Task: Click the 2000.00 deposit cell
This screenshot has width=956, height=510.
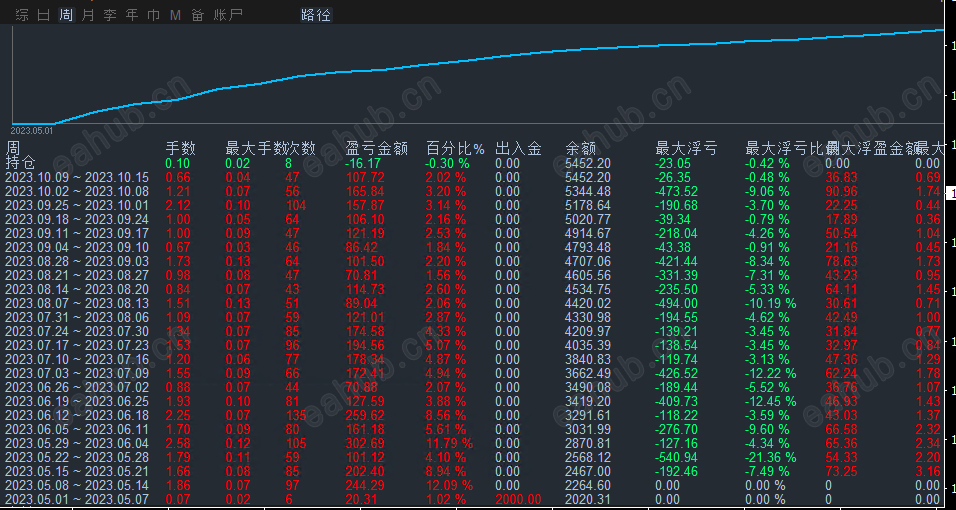Action: (x=518, y=500)
